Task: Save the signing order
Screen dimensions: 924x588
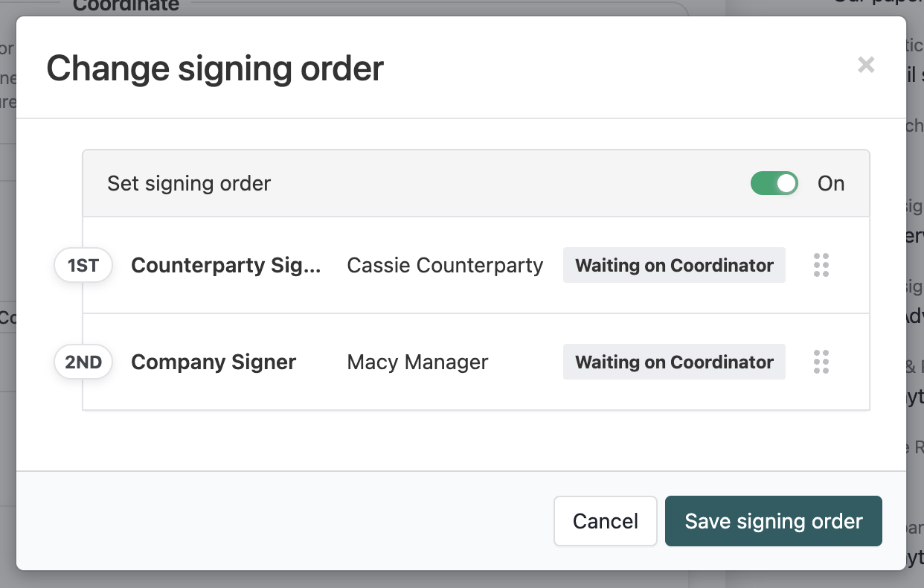Action: pos(774,521)
